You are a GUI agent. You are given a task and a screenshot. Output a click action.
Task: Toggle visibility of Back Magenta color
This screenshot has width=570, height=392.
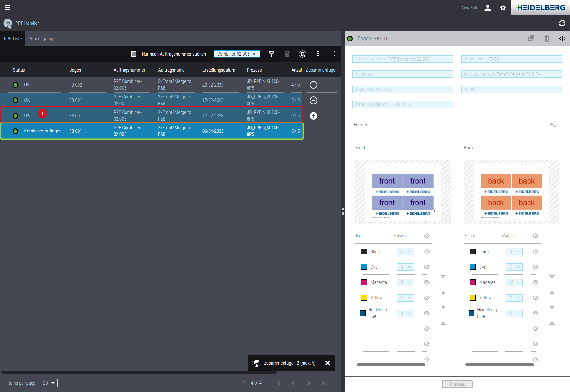coord(536,282)
